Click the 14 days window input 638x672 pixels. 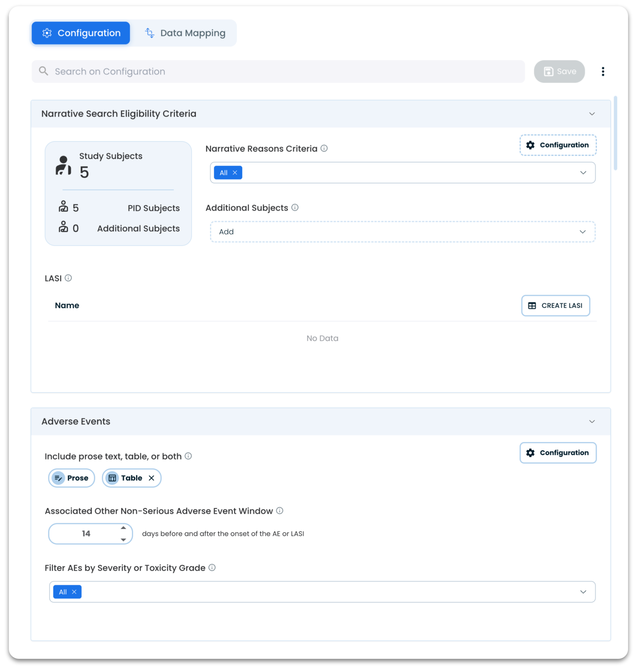coord(86,534)
